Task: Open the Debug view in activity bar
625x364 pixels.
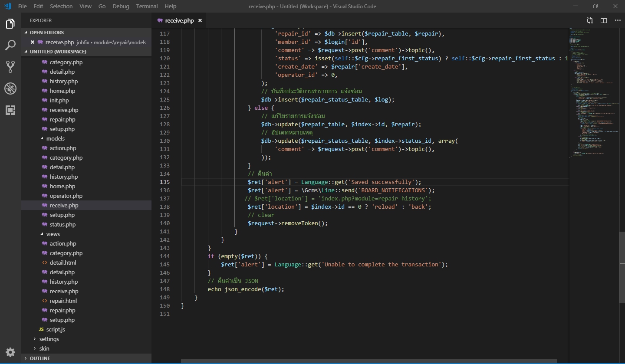Action: (10, 89)
